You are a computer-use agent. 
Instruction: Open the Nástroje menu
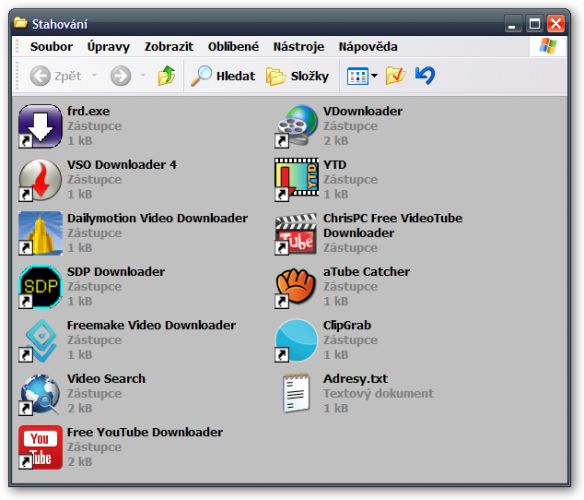click(299, 47)
